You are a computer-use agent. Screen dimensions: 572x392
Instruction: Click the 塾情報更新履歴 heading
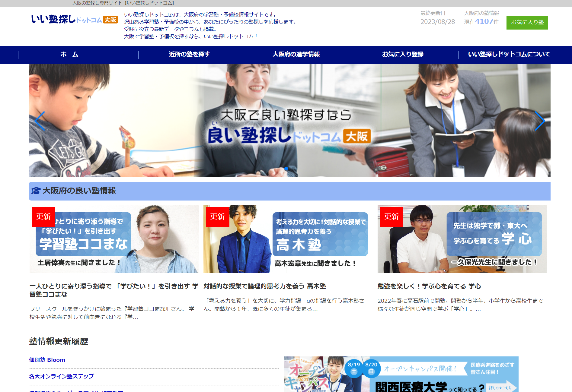59,341
